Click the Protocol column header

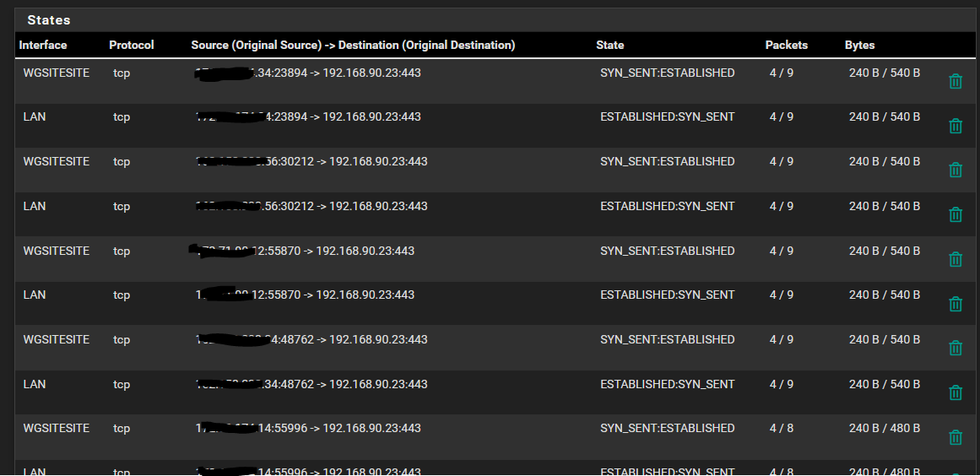tap(132, 46)
